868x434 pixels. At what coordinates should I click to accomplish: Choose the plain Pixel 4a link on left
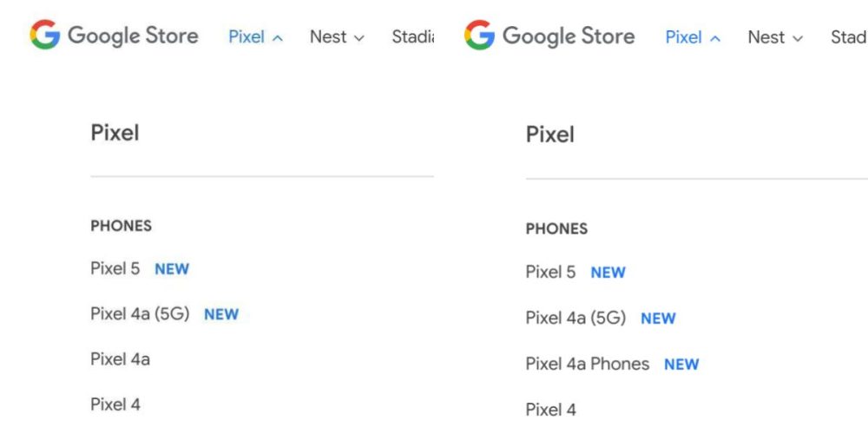click(120, 359)
